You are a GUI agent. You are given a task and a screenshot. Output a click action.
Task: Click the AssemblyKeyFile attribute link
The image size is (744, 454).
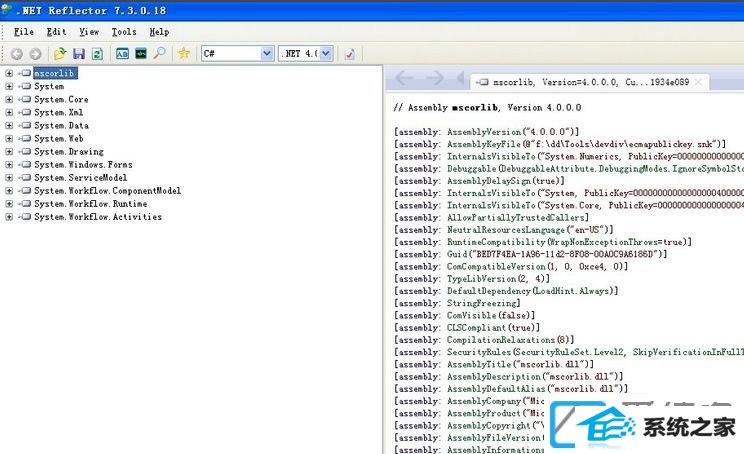[484, 144]
